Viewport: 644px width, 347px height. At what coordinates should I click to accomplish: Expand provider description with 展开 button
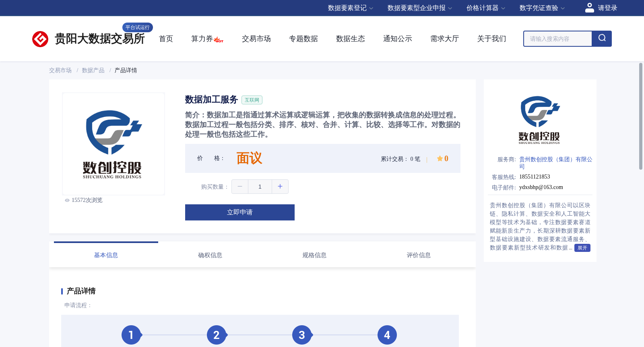582,248
